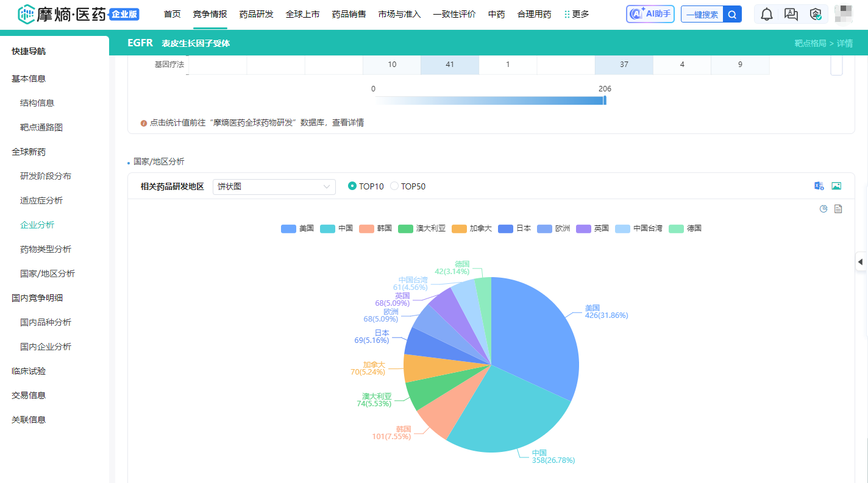
Task: Switch to data table view icon
Action: click(838, 209)
